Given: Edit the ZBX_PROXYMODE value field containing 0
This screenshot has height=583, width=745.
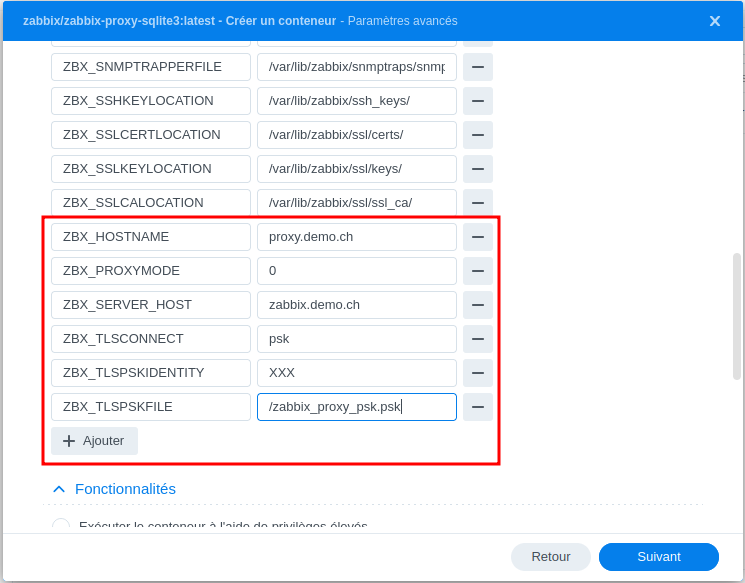Looking at the screenshot, I should click(357, 271).
